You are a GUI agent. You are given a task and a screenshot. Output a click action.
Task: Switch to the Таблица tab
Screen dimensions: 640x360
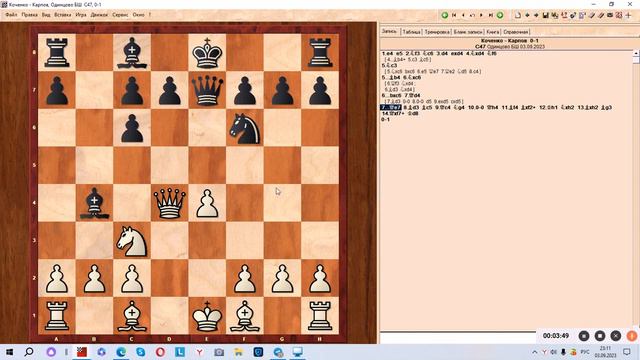pyautogui.click(x=411, y=32)
